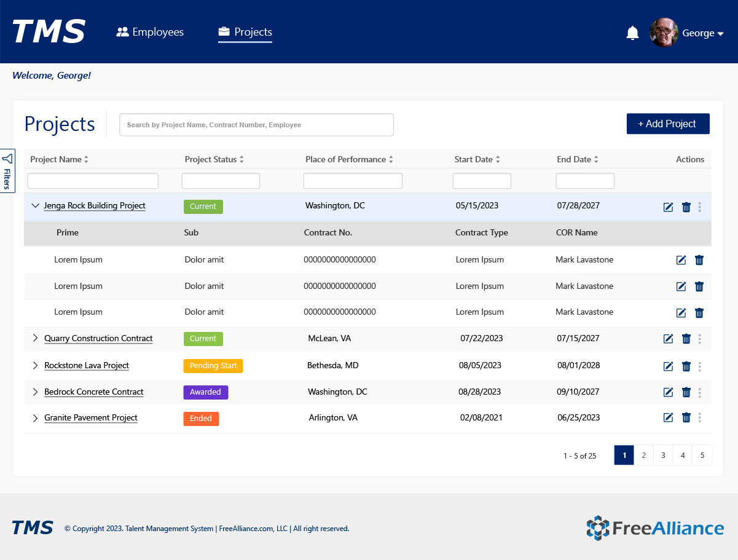Sort by Project Name column
Screen dimensions: 738x560
point(86,160)
